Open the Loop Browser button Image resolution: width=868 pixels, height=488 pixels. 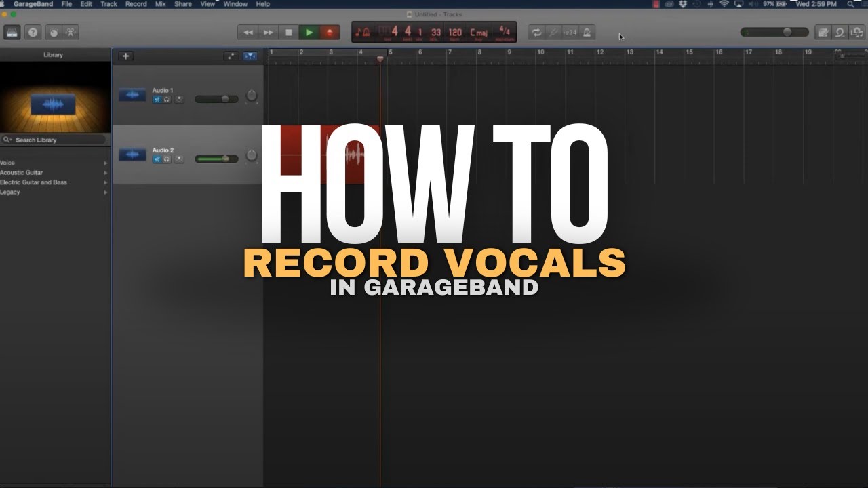click(840, 32)
